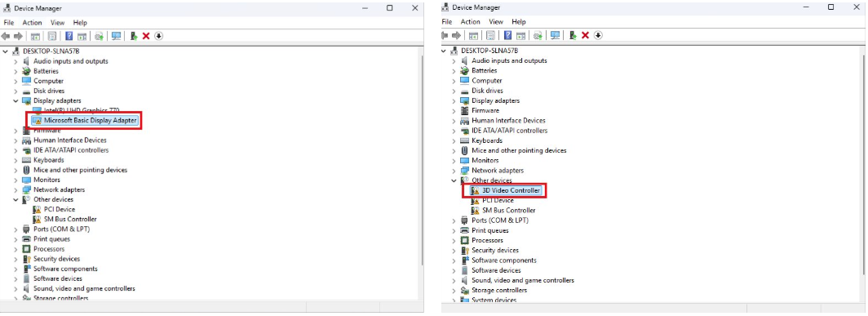
Task: Open View menu in right Device Manager window
Action: pos(496,22)
